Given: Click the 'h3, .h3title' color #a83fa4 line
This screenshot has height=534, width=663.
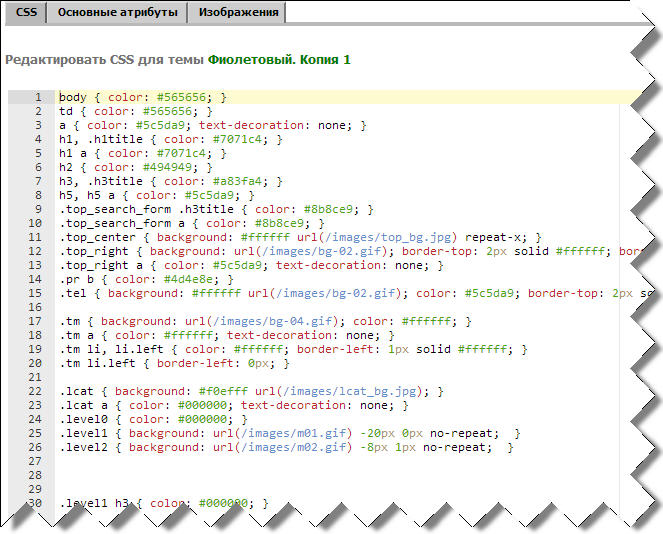Looking at the screenshot, I should (171, 181).
